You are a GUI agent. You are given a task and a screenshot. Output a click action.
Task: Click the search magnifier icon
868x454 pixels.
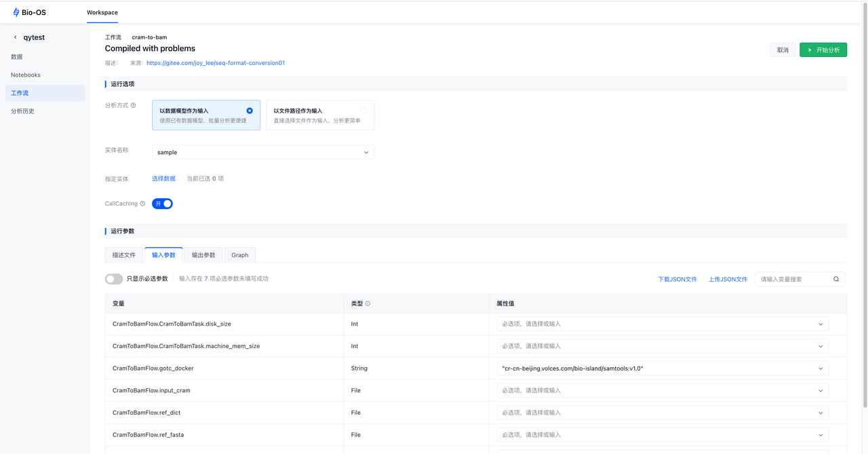(x=836, y=279)
